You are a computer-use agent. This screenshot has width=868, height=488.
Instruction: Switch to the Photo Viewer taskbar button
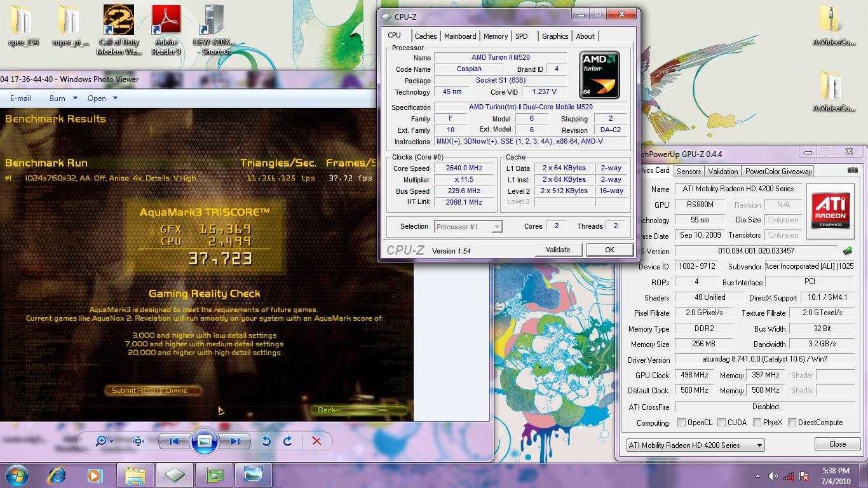tap(254, 475)
